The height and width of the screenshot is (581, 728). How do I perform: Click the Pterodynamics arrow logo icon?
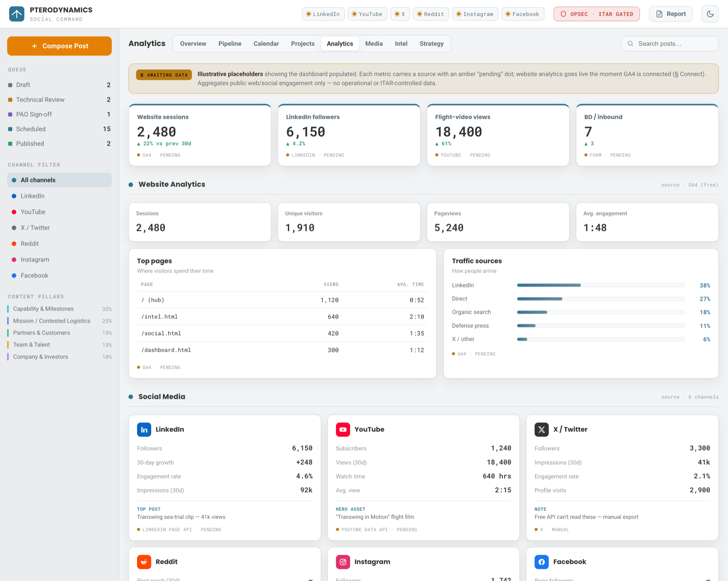coord(17,14)
